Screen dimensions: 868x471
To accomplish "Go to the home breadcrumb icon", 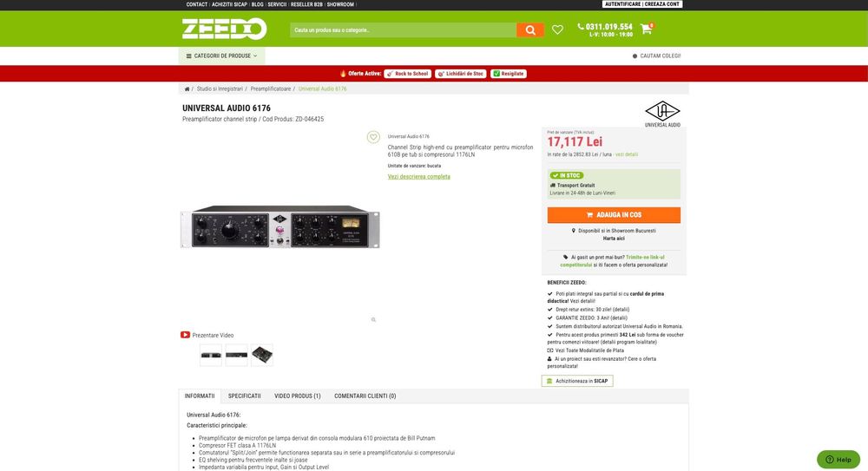I will tap(187, 89).
